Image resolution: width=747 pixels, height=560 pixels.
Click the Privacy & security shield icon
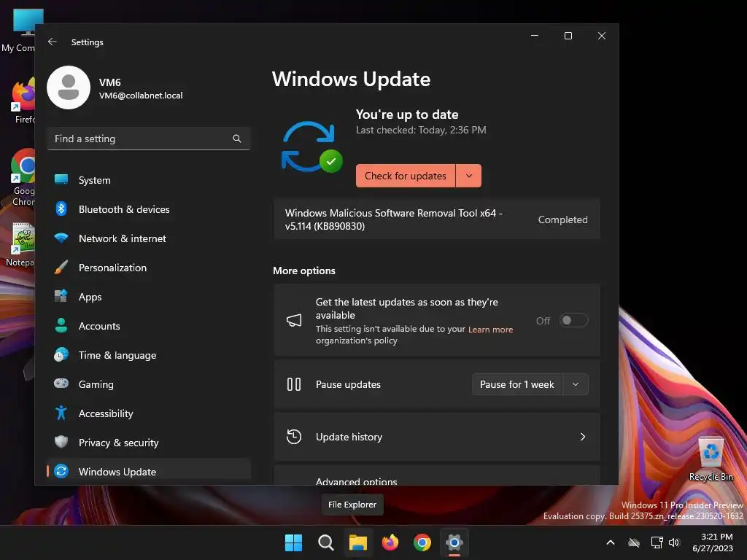point(61,442)
